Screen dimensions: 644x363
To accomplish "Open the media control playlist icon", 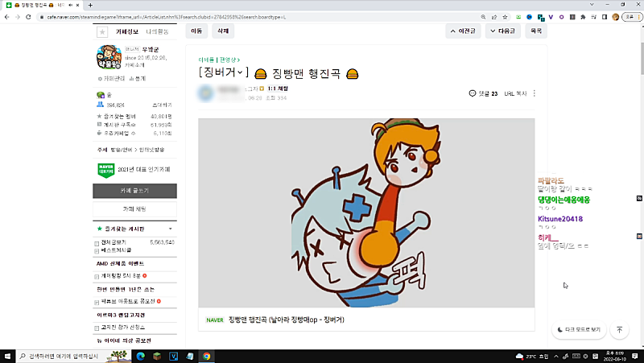I will coord(593,17).
